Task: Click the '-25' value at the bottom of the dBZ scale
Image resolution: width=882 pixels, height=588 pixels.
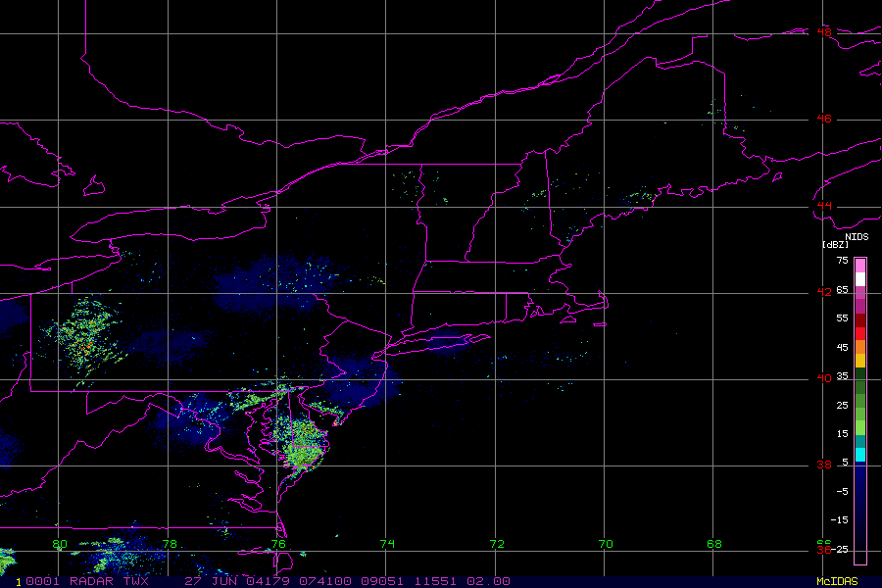Action: [x=839, y=549]
